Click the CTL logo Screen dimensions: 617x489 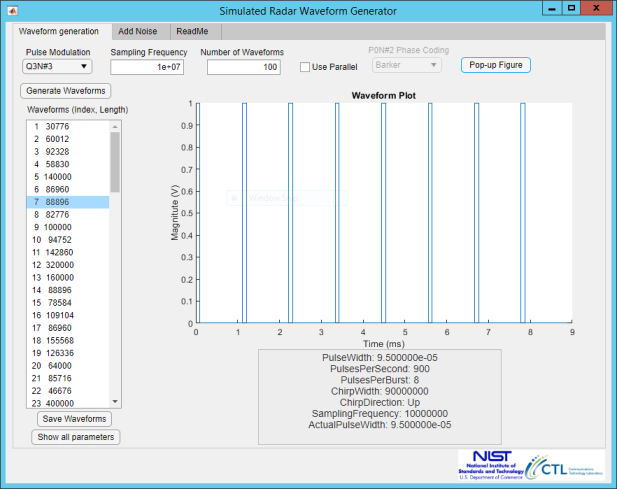click(x=565, y=467)
